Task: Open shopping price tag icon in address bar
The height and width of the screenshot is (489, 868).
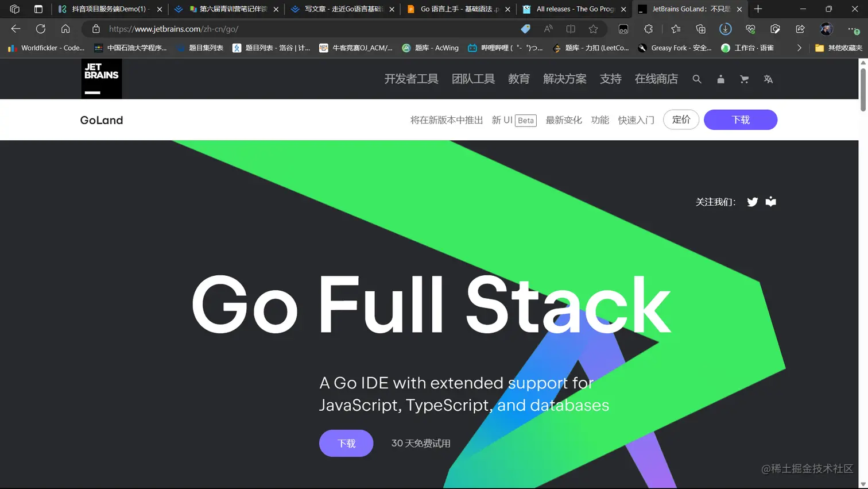Action: tap(525, 29)
